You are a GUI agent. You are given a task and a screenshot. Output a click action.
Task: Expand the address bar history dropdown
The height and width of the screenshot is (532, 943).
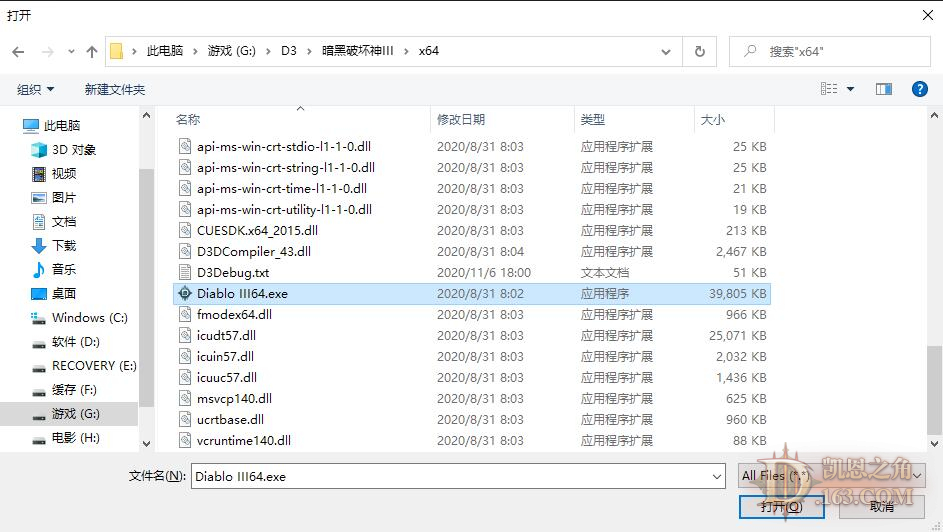point(666,52)
